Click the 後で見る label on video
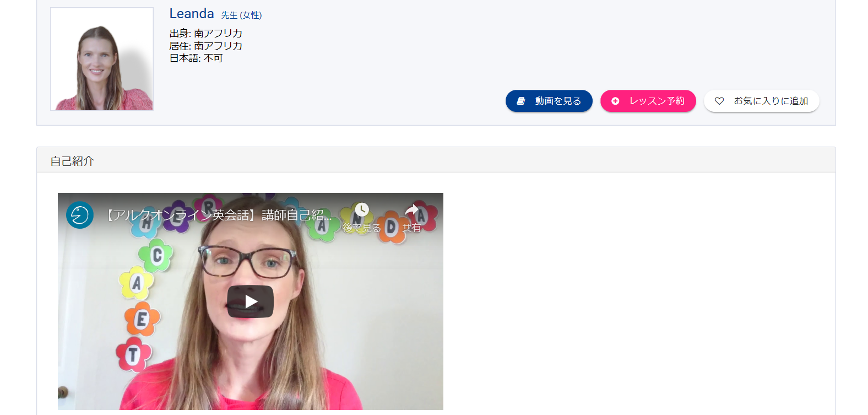868x415 pixels. [x=362, y=228]
